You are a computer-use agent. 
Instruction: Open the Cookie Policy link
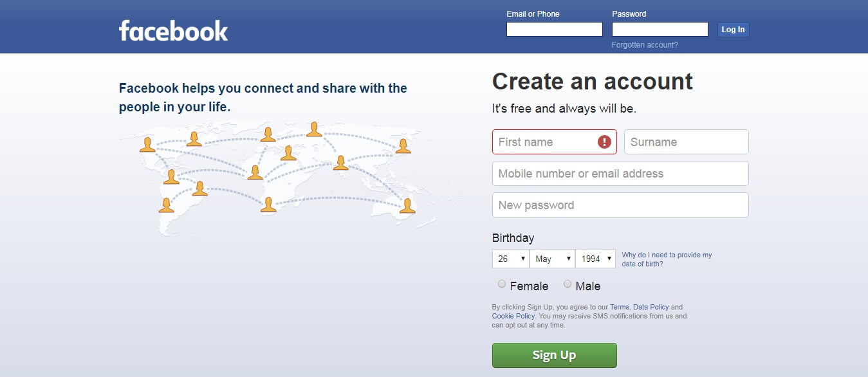tap(513, 317)
